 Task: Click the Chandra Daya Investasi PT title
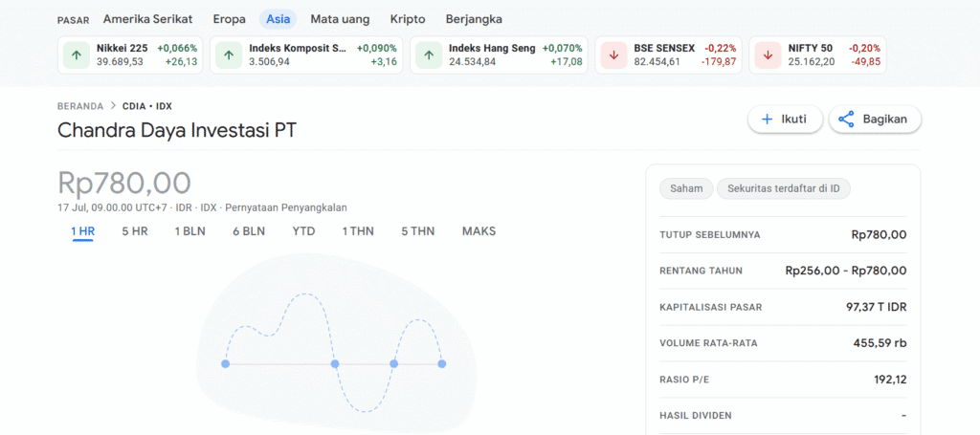177,130
